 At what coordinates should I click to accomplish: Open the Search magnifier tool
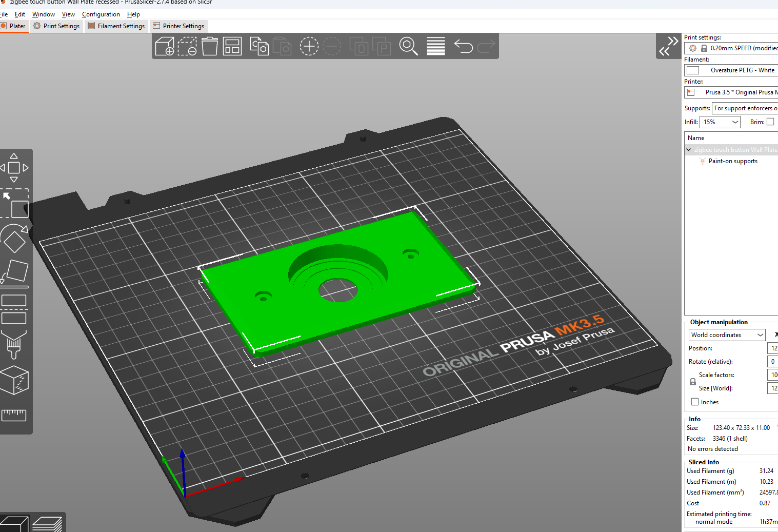(x=408, y=47)
